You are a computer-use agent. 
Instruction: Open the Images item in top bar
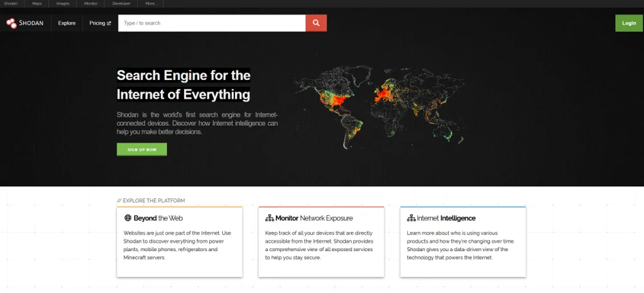(x=63, y=4)
